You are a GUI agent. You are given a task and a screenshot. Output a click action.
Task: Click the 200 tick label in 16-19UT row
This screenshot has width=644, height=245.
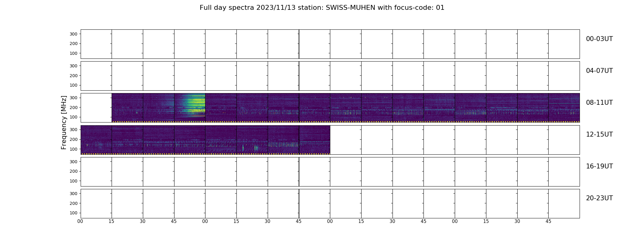(74, 171)
